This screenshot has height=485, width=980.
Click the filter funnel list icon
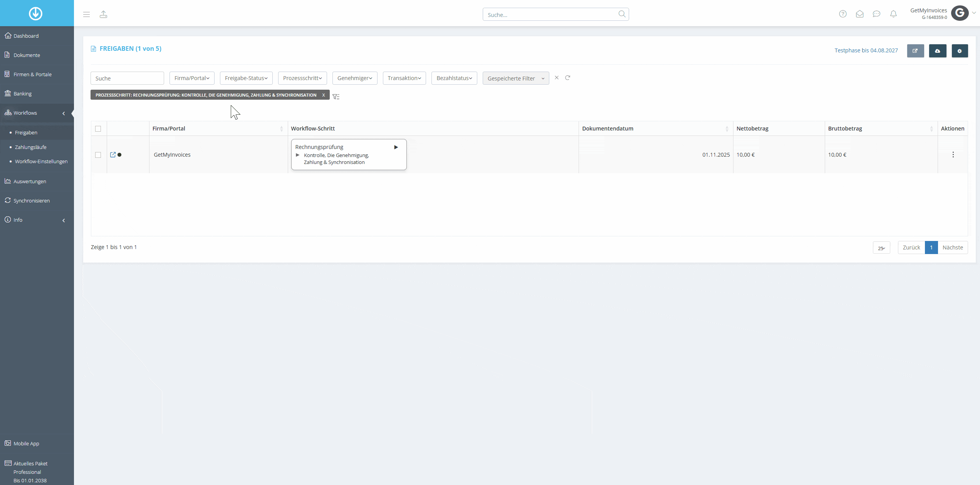coord(336,97)
